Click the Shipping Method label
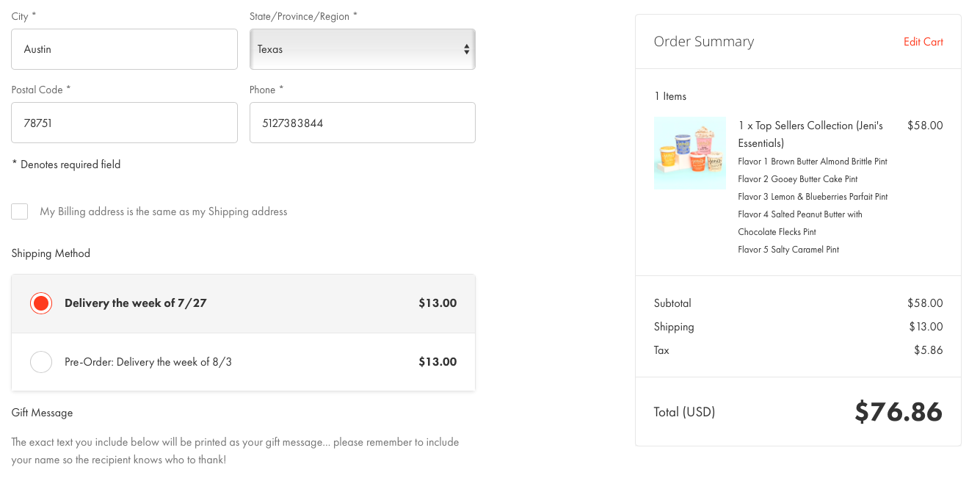This screenshot has width=980, height=478. [x=51, y=253]
